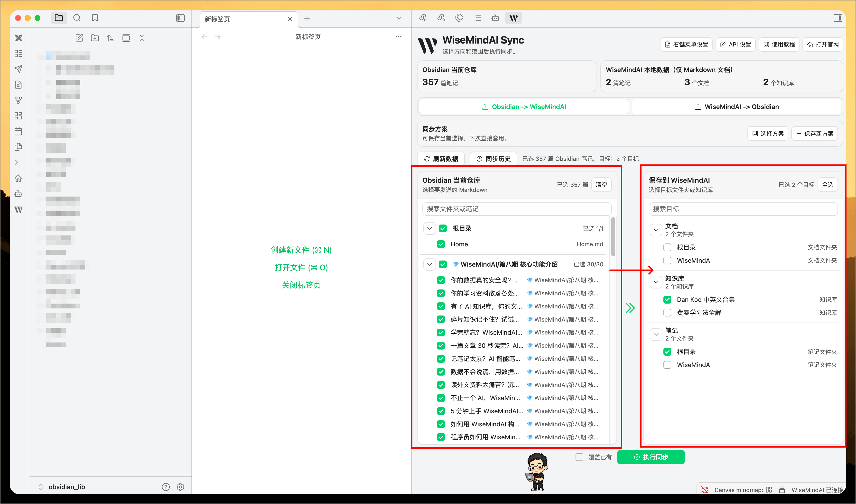Click the crossed pencils ribbon icon
Viewport: 856px width, 504px height.
click(x=18, y=38)
